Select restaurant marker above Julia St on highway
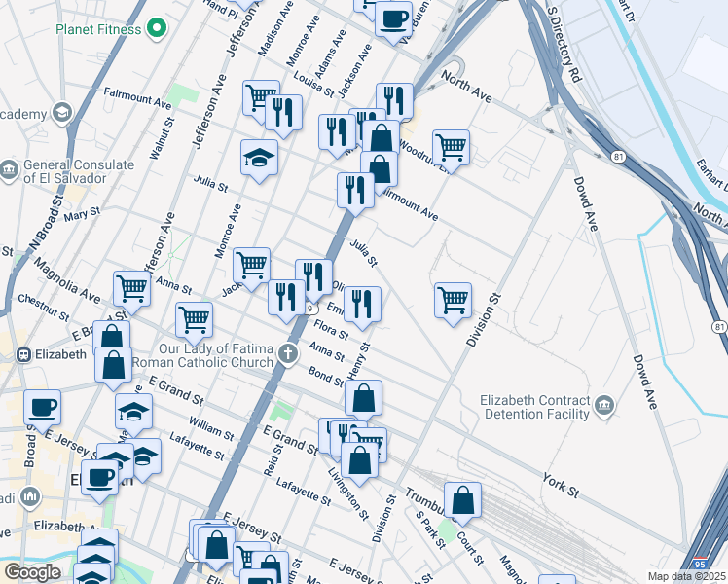This screenshot has height=584, width=728. (355, 192)
